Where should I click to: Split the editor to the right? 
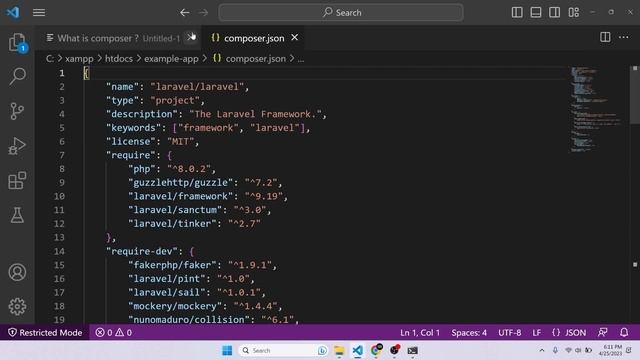pyautogui.click(x=605, y=37)
